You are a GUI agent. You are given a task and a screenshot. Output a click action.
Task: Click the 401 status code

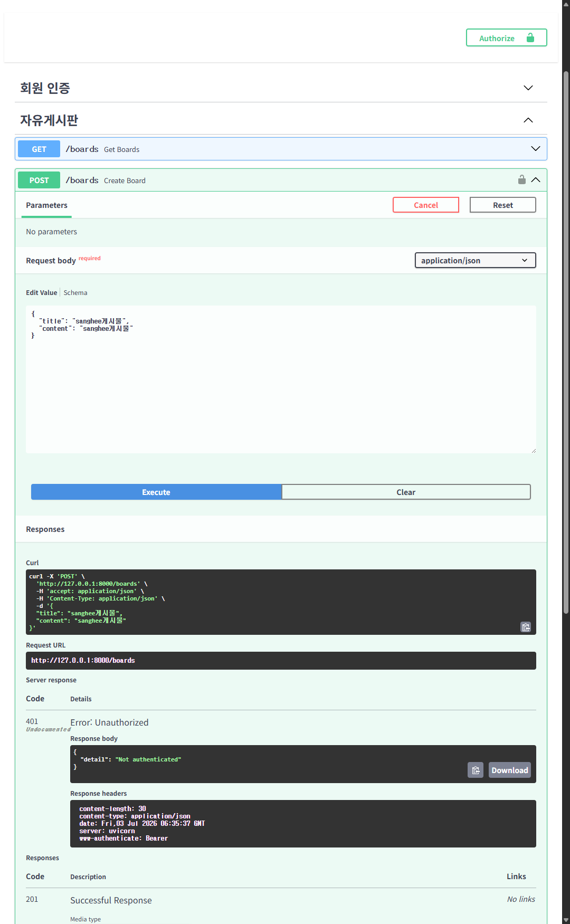click(x=32, y=721)
